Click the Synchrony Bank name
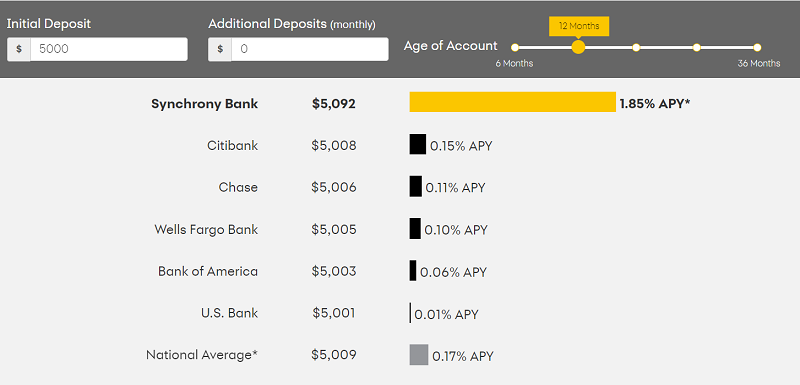The width and height of the screenshot is (800, 385). pos(205,104)
